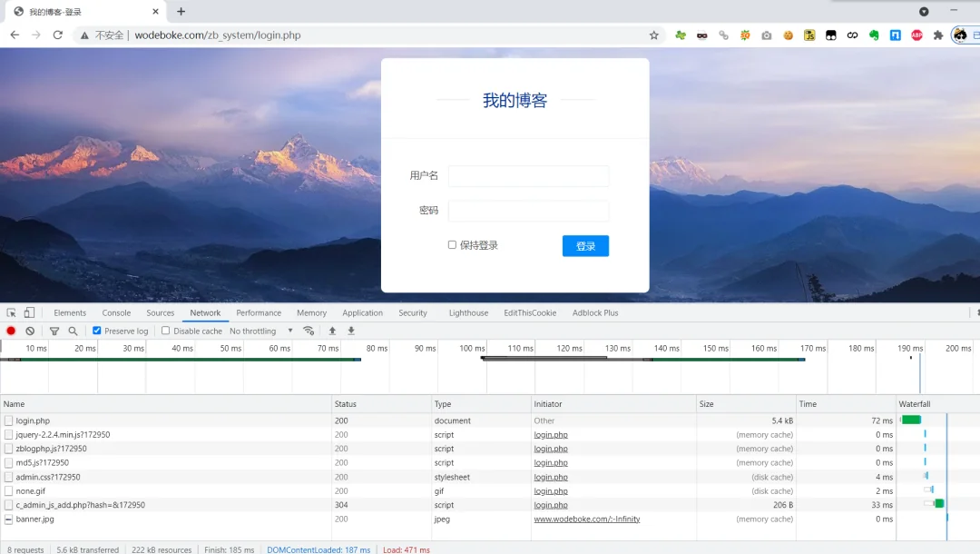Open the Extensions puzzle piece menu
Screen dimensions: 980x554
click(938, 35)
